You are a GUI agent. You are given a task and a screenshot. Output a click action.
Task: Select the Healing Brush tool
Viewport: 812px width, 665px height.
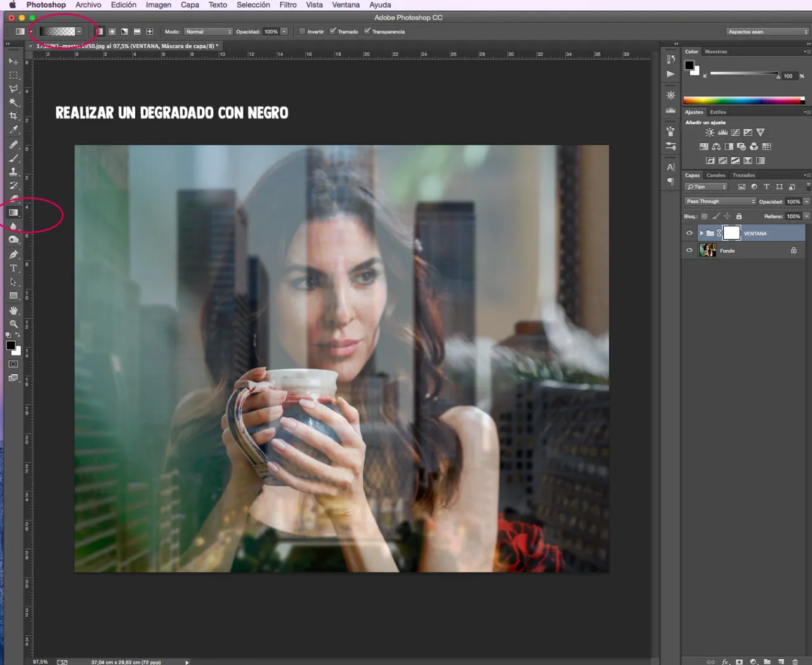13,145
